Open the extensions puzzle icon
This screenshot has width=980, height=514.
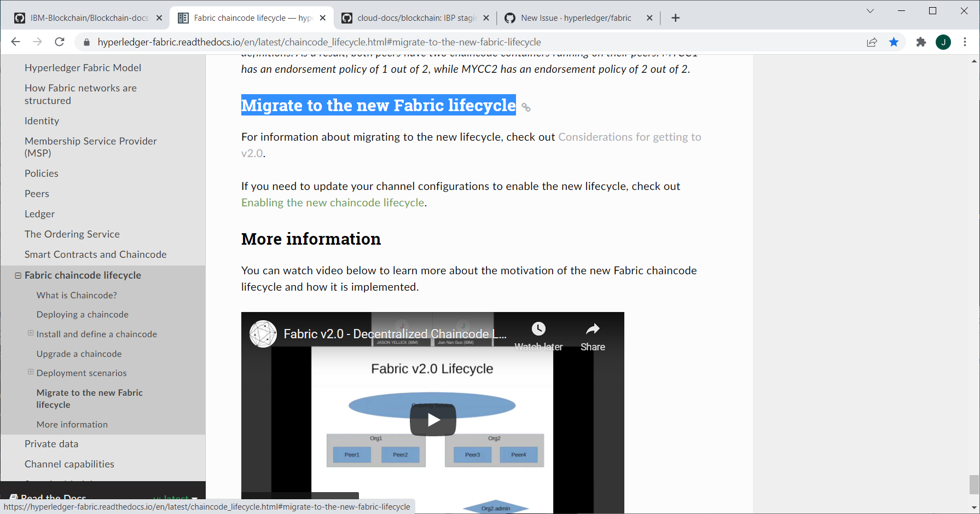tap(921, 42)
